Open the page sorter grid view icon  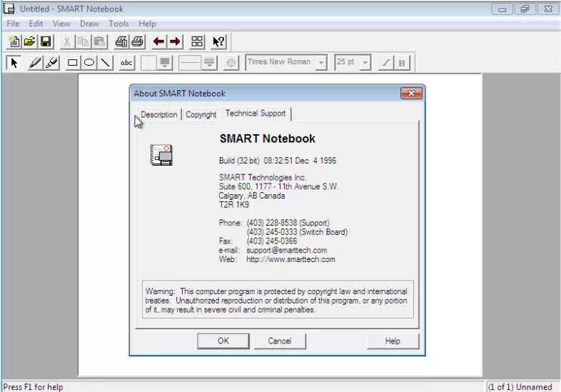tap(198, 41)
